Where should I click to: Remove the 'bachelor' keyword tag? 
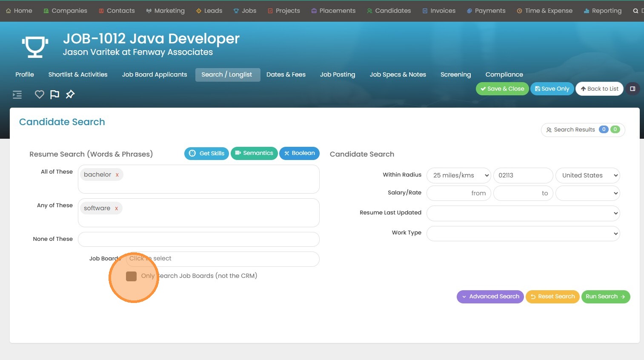(117, 175)
